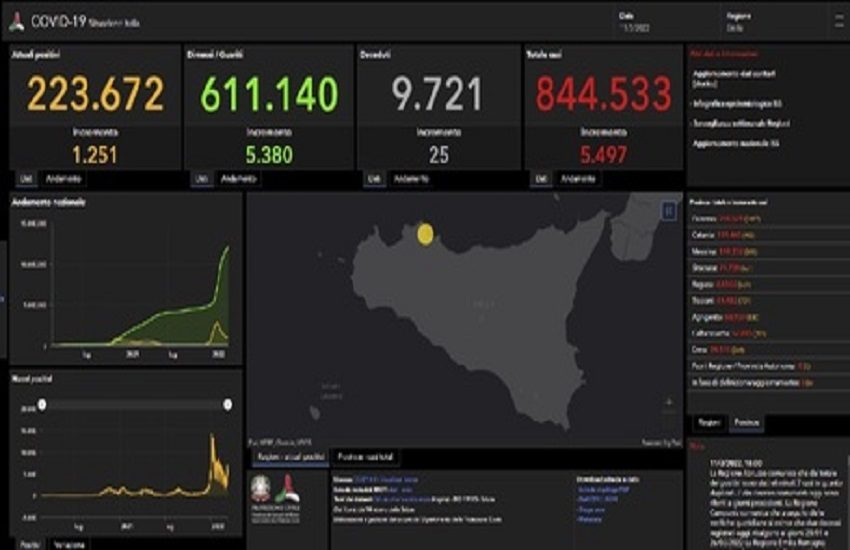Select Andamento tab under Dimessi / Guariti
This screenshot has height=550, width=850.
[238, 178]
